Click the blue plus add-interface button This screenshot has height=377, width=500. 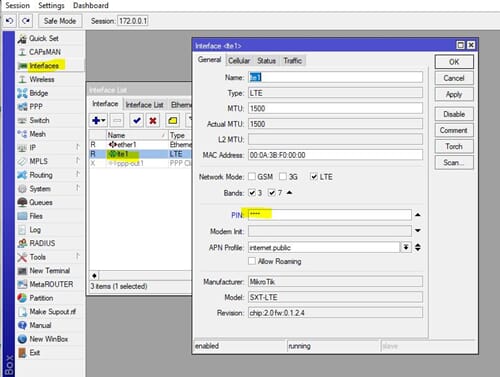[x=98, y=120]
